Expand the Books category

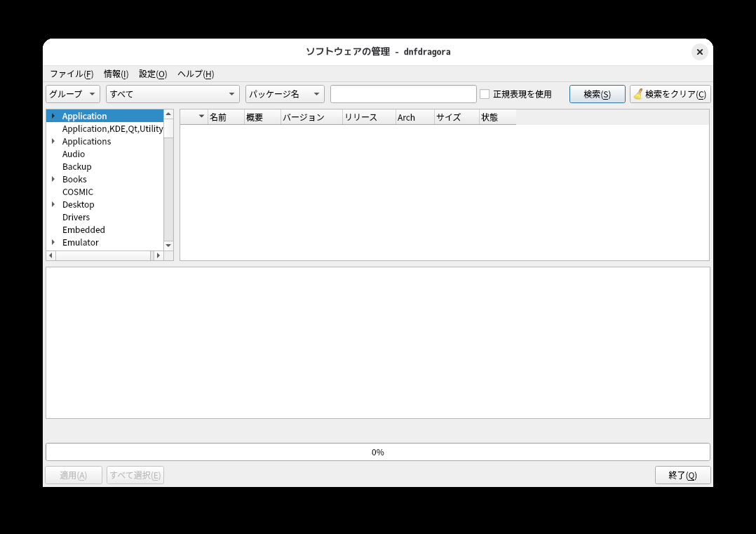(54, 179)
